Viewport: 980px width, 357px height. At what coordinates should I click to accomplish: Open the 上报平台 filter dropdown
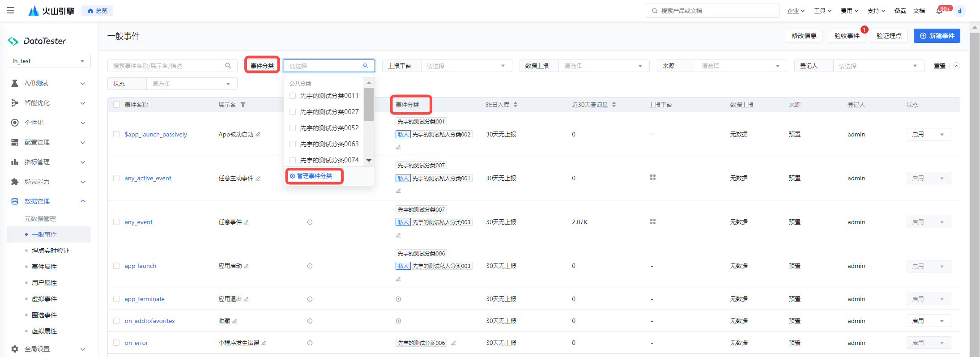pos(466,66)
